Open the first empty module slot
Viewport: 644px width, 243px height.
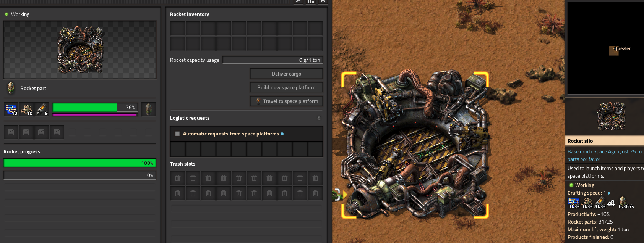11,132
